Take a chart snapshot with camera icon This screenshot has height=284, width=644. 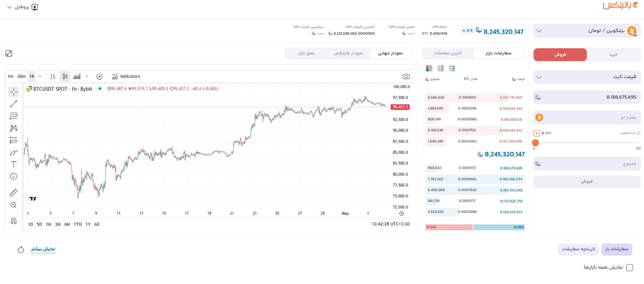(x=406, y=76)
